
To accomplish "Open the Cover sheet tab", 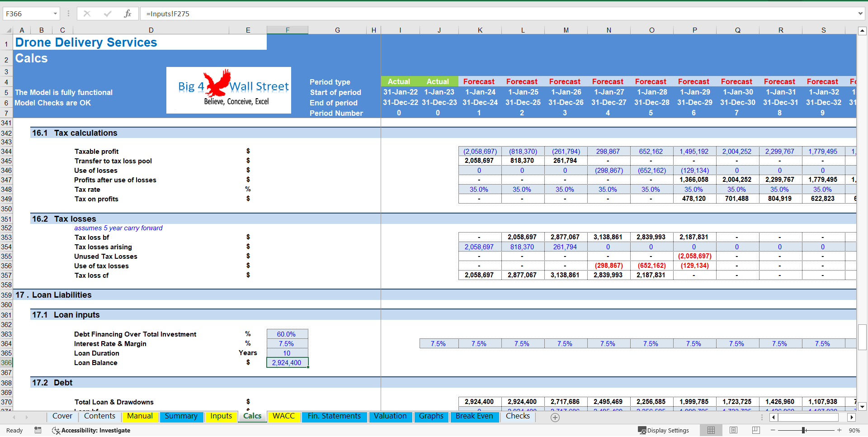I will [62, 416].
